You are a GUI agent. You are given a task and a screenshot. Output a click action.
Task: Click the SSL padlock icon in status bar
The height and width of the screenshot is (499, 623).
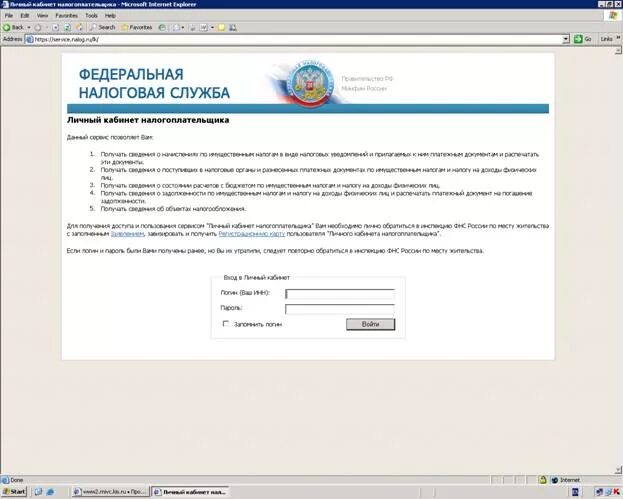[x=543, y=480]
